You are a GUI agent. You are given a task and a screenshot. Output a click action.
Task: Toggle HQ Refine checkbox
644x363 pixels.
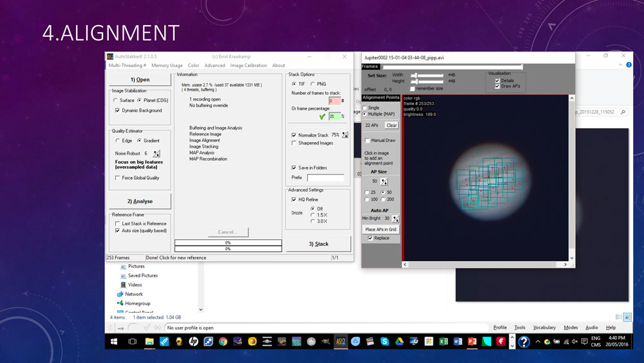(x=294, y=199)
